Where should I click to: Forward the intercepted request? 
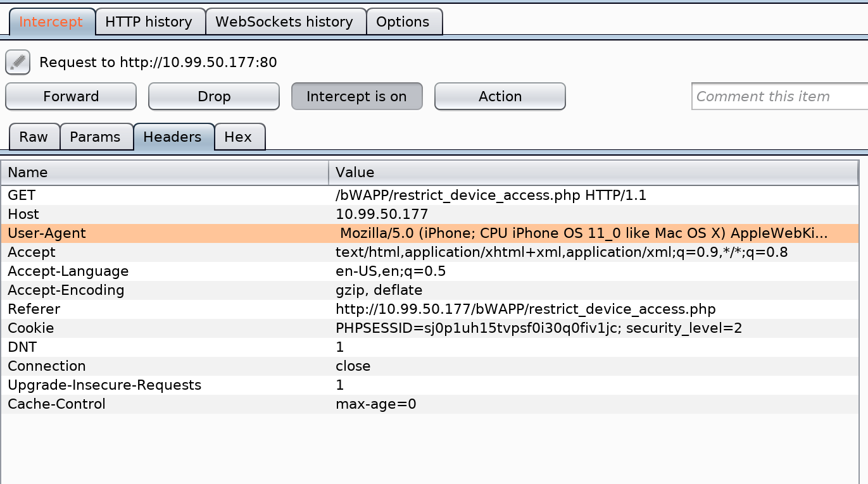click(x=71, y=96)
